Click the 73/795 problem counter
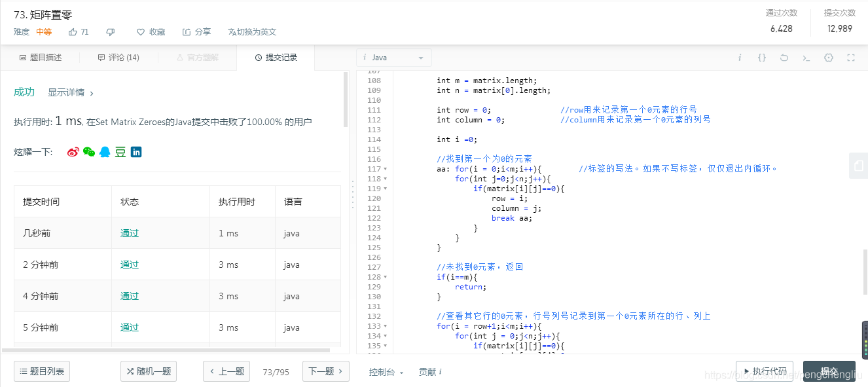 pos(276,371)
